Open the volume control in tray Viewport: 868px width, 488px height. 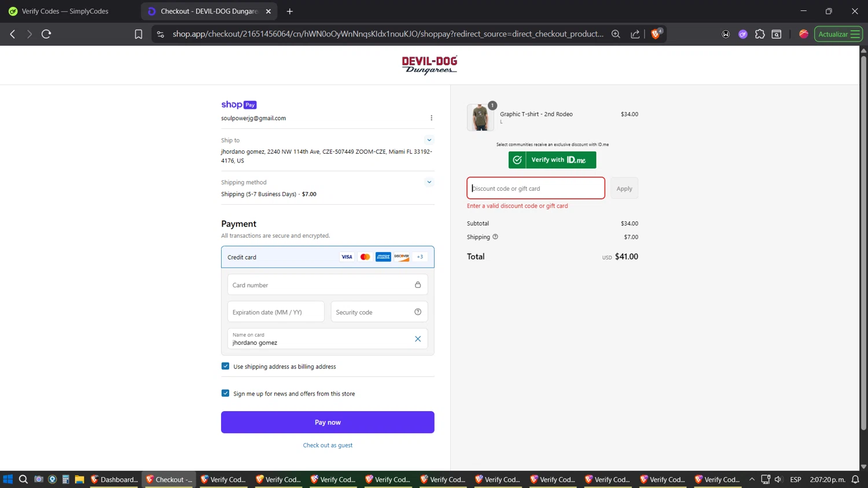coord(778,479)
